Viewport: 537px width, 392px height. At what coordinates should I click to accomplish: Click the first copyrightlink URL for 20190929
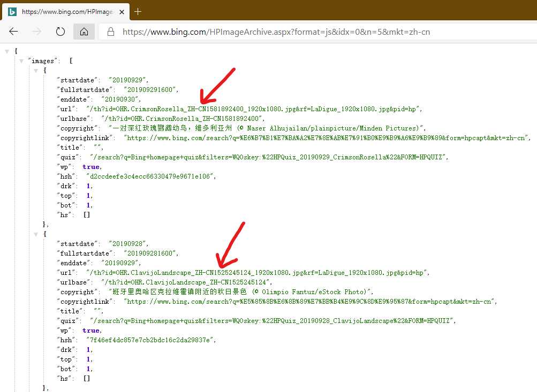[x=327, y=138]
